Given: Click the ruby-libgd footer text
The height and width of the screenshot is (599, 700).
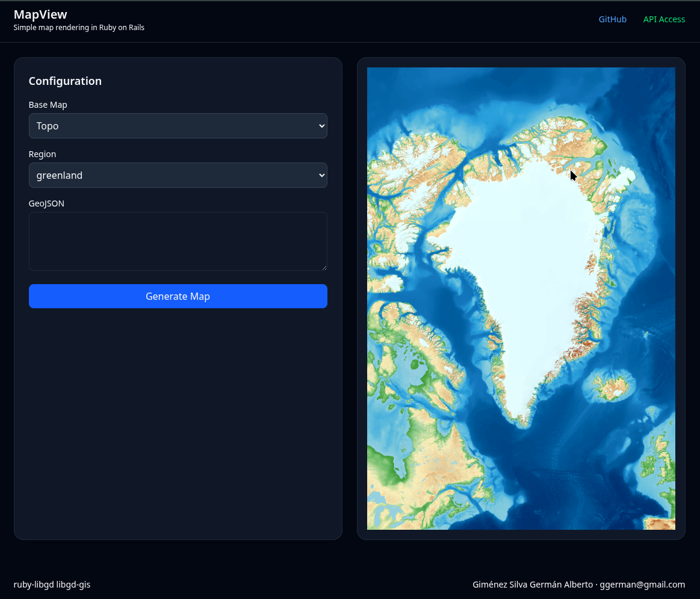Looking at the screenshot, I should point(33,585).
